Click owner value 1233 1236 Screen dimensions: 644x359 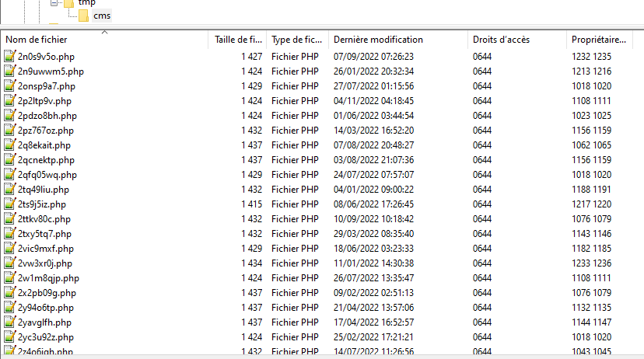[x=591, y=263]
